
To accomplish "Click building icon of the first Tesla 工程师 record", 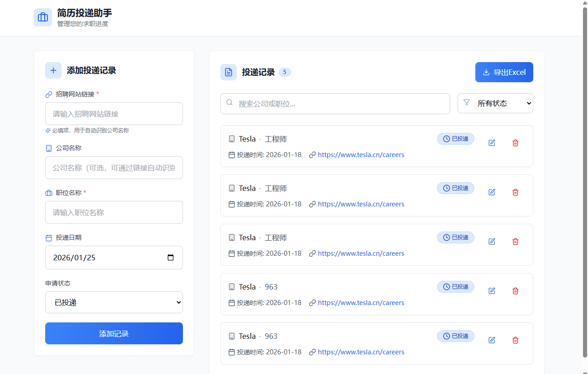I will coord(232,139).
